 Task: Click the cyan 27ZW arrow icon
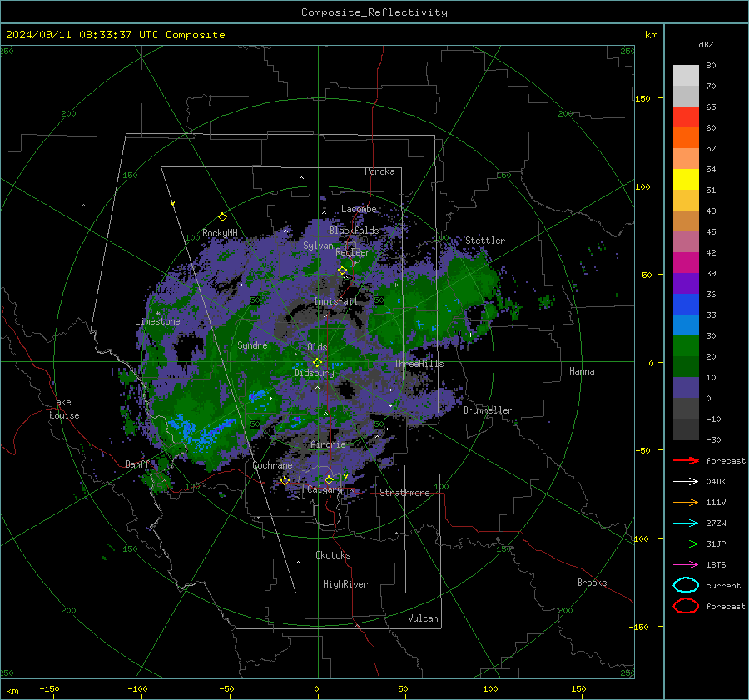(x=686, y=524)
